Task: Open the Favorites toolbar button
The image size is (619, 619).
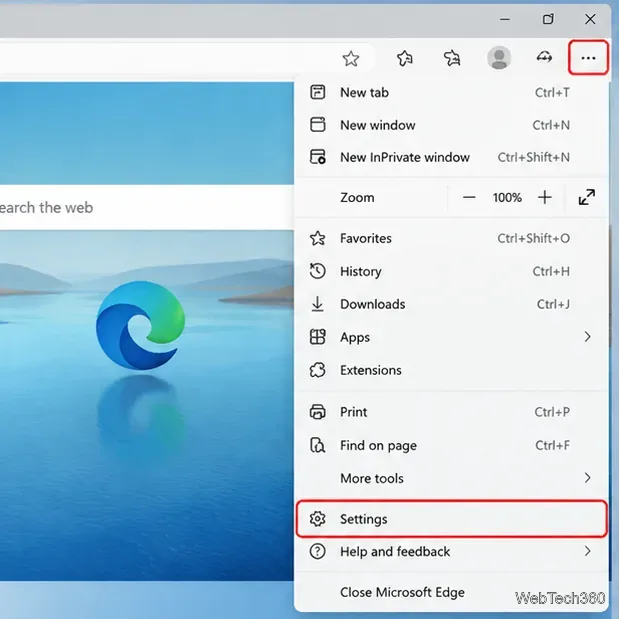Action: click(405, 58)
